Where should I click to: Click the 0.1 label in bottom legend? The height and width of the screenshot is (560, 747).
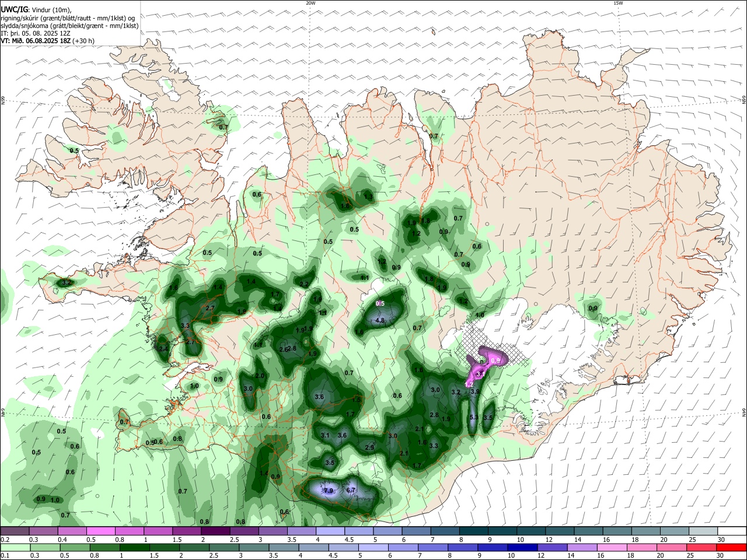(5, 556)
